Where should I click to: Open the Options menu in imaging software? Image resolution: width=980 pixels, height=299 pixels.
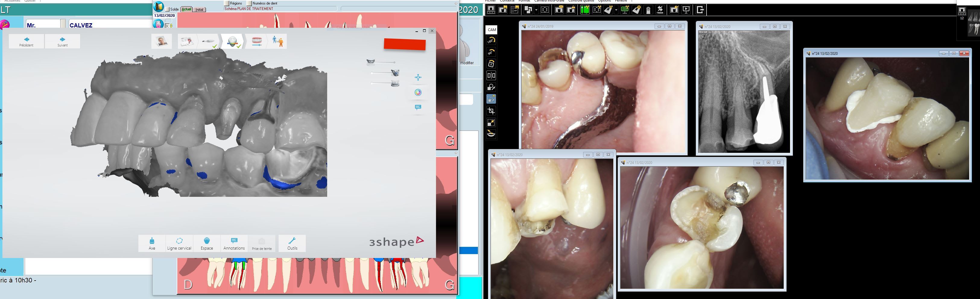604,1
